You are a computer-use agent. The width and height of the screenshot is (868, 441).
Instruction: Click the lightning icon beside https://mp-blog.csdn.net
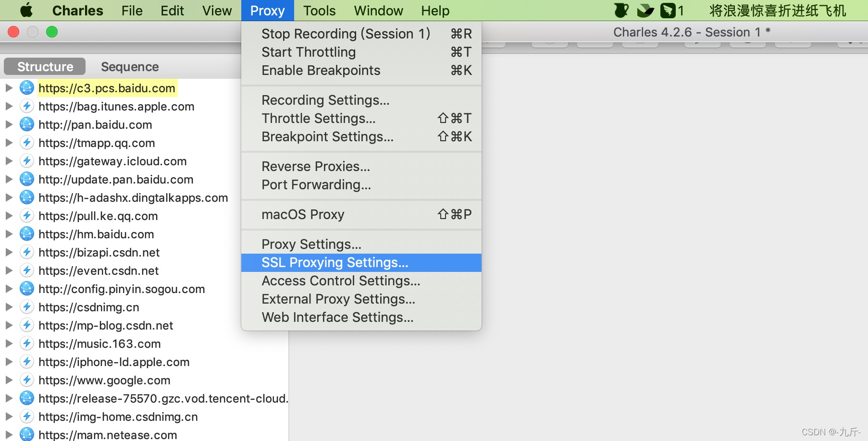(x=27, y=325)
